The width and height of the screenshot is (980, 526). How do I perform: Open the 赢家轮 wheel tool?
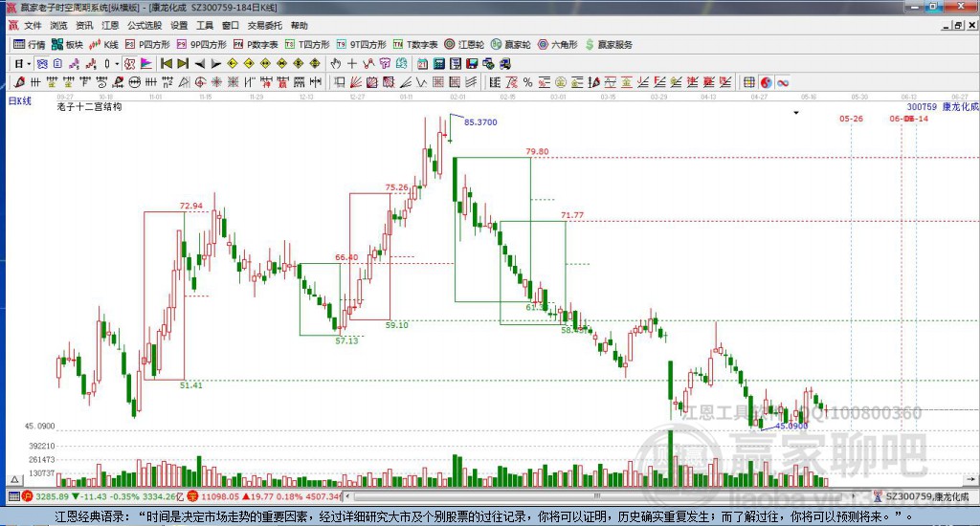[x=511, y=44]
